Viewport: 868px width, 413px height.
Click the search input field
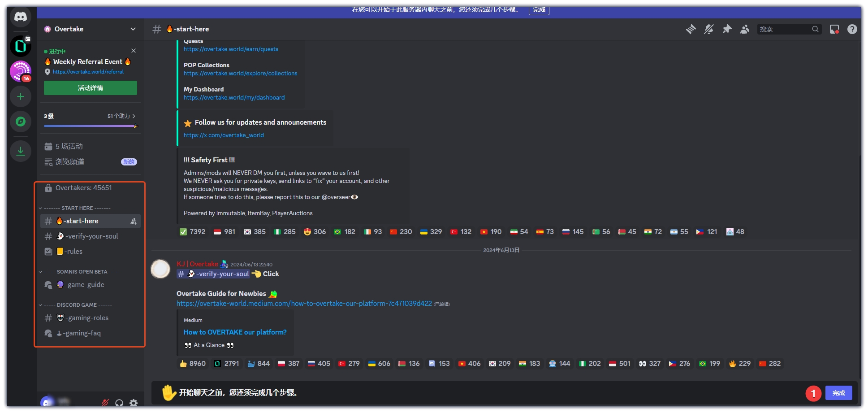784,29
